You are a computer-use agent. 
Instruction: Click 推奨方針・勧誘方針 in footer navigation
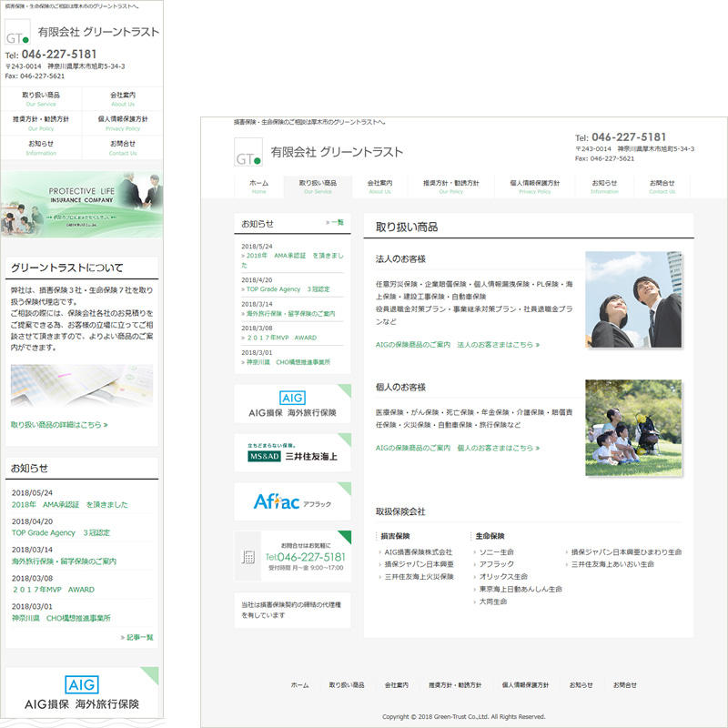pyautogui.click(x=455, y=685)
